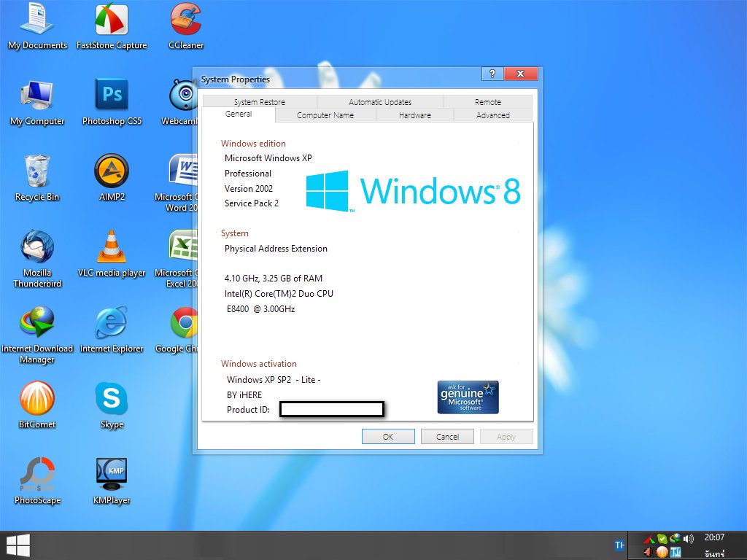
Task: Switch to Automatic Updates tab
Action: tap(379, 102)
